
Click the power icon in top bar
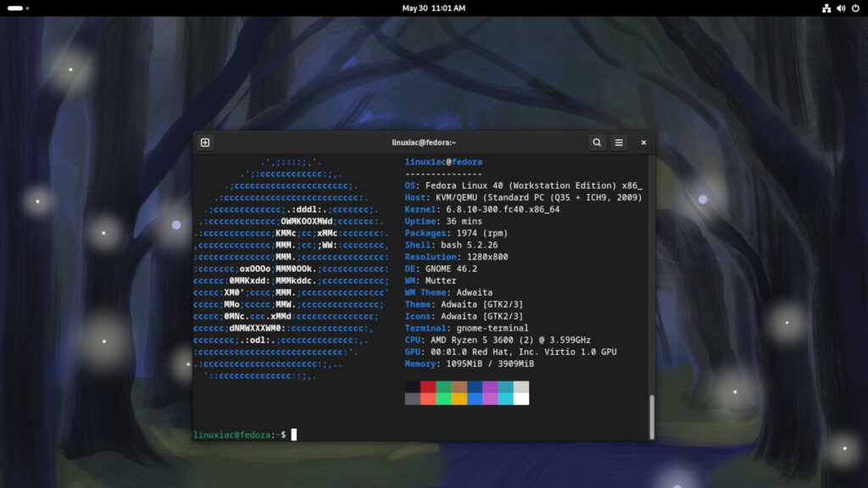[x=856, y=8]
